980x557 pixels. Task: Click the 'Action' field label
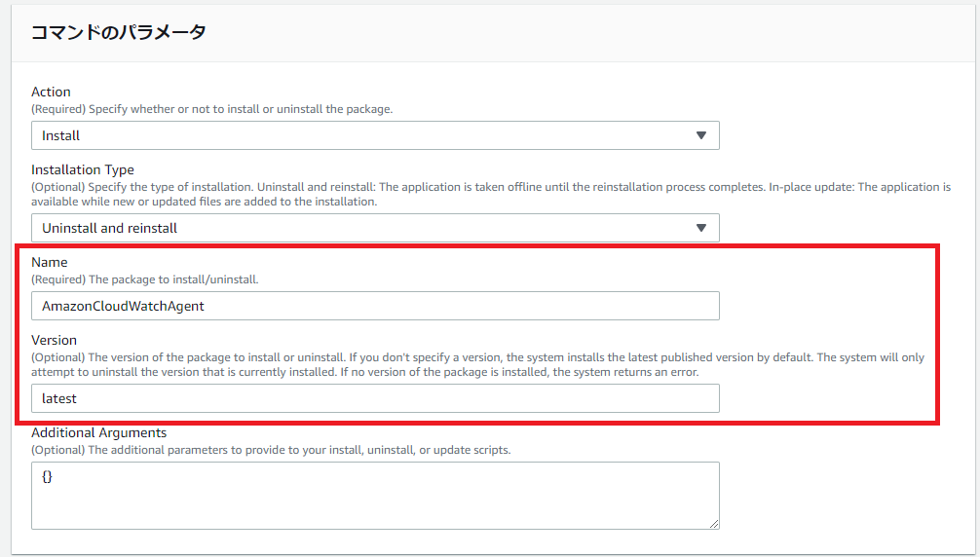coord(51,92)
